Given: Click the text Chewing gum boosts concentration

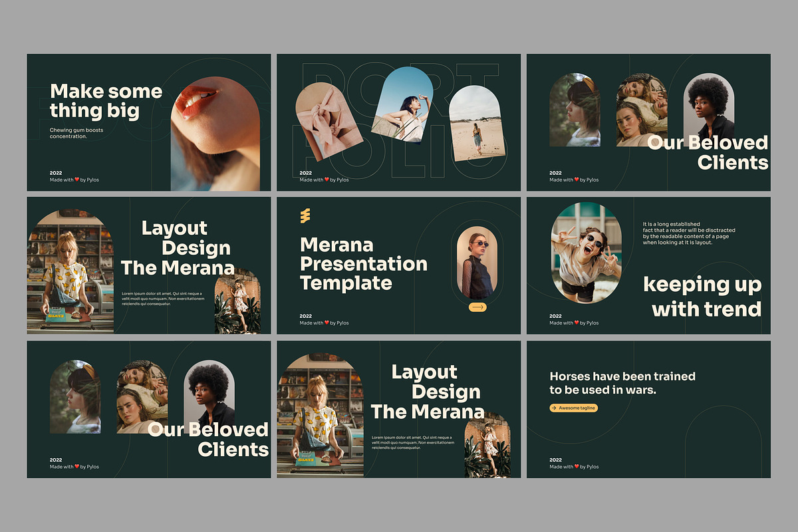Looking at the screenshot, I should point(76,133).
